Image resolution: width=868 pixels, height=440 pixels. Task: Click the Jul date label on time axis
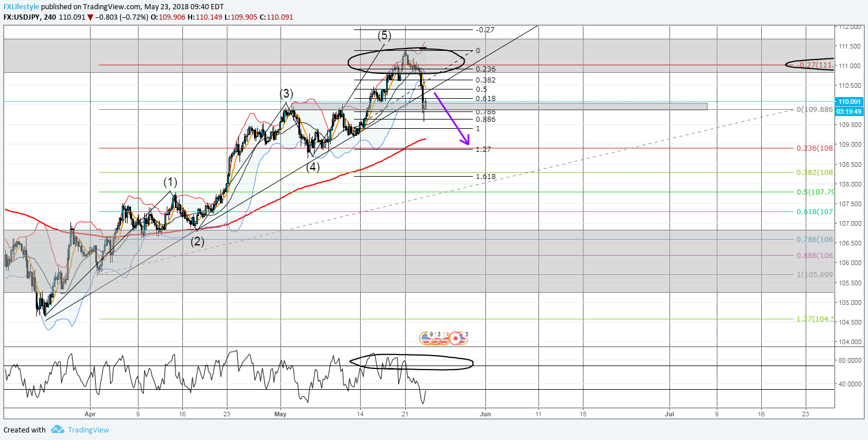pos(670,414)
